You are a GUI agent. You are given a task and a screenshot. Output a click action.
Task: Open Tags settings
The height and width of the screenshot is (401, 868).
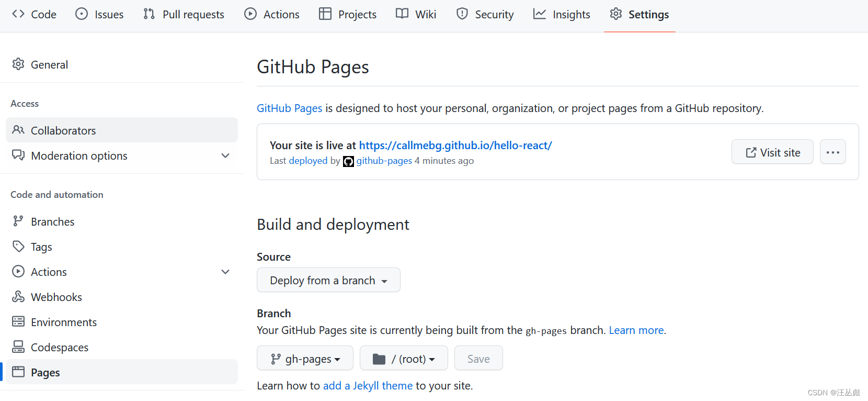(122, 247)
